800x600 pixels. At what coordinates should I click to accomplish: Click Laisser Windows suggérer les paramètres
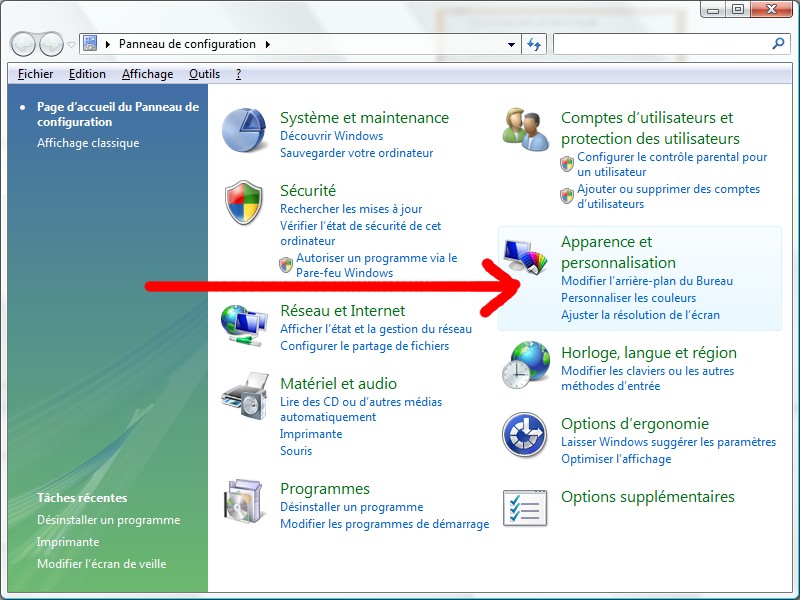coord(668,442)
